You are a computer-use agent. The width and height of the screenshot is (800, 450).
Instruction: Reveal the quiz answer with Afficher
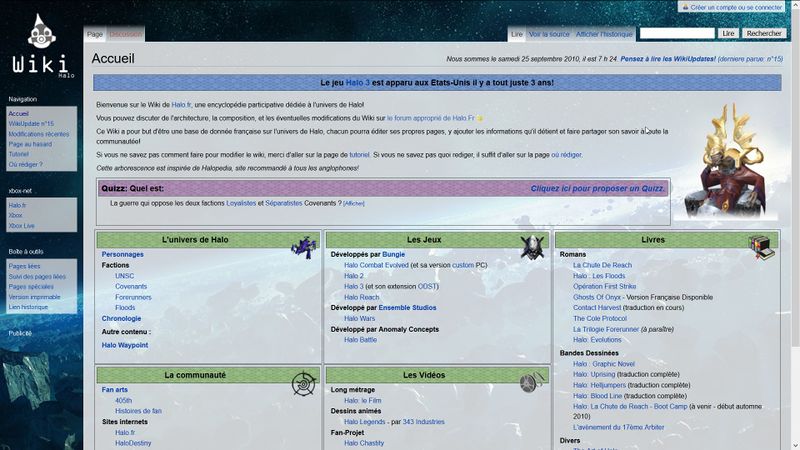[354, 204]
